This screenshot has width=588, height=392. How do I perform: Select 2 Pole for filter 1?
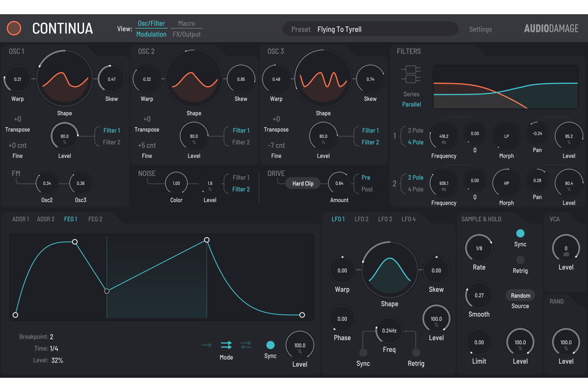tap(416, 130)
